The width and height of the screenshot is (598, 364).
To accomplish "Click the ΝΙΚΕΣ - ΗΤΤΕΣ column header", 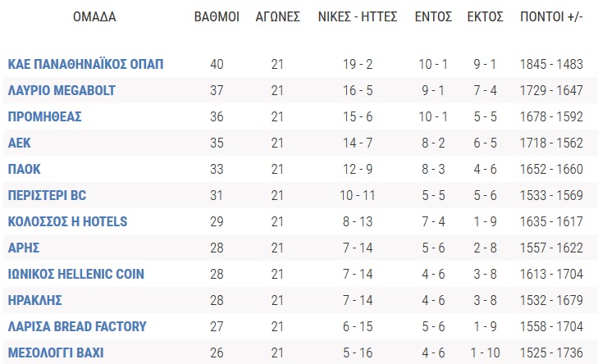I will coord(358,16).
